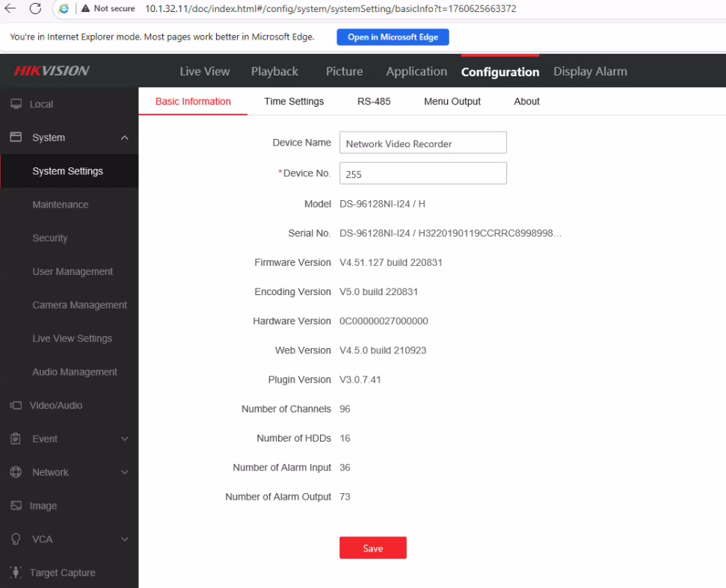Click the Image picture icon
Viewport: 726px width, 588px height.
tap(16, 505)
